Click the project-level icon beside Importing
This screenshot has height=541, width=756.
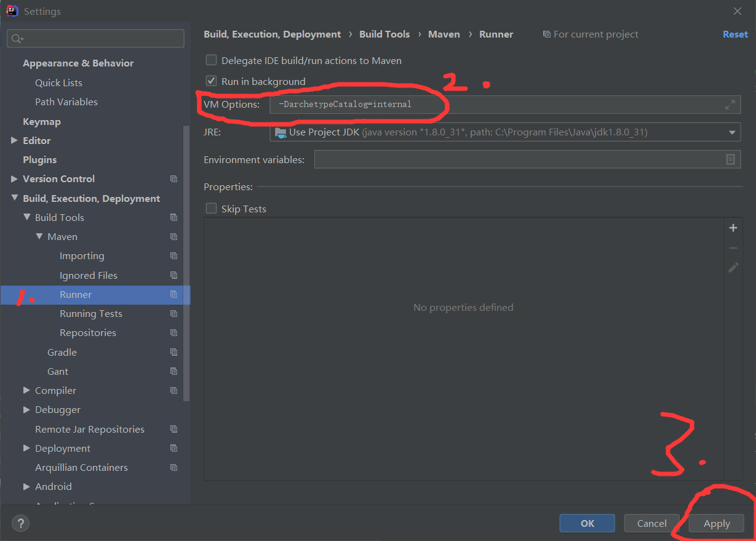tap(173, 256)
